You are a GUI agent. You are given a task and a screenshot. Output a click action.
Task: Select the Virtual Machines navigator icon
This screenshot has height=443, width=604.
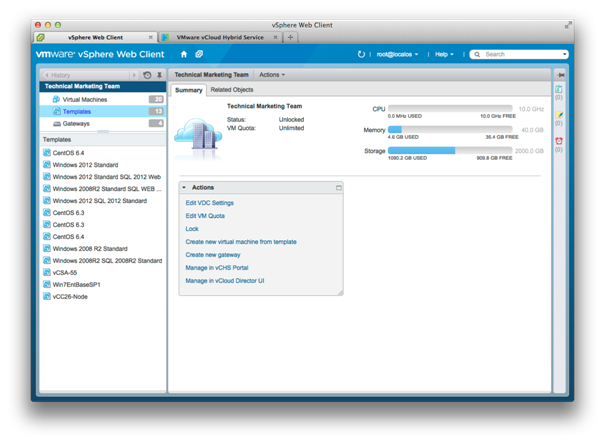pyautogui.click(x=56, y=99)
